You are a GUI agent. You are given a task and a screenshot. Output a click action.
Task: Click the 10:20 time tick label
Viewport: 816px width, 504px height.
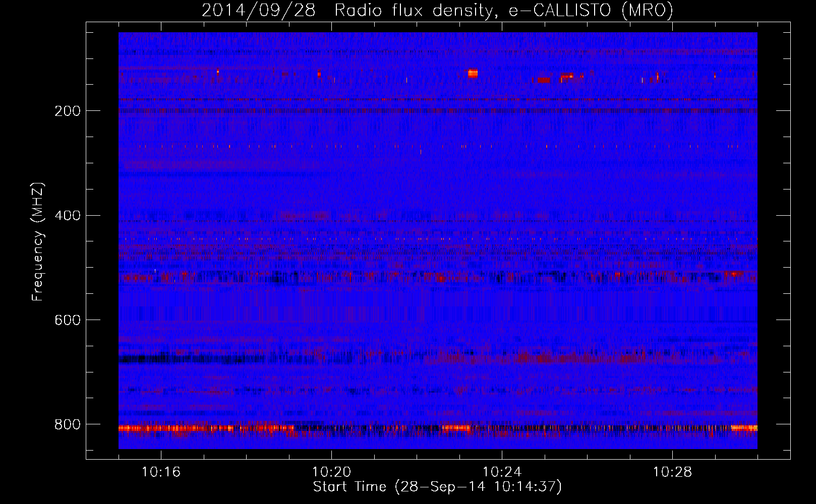click(331, 472)
